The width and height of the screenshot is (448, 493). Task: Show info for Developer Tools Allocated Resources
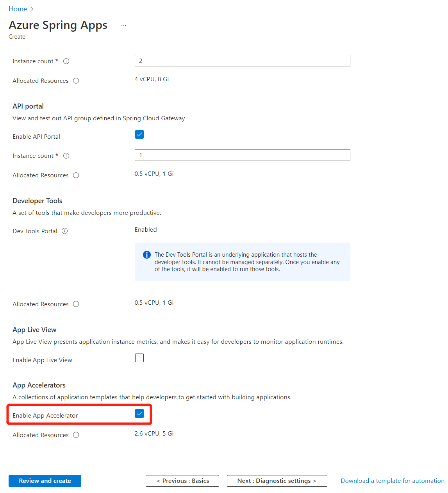pyautogui.click(x=76, y=304)
